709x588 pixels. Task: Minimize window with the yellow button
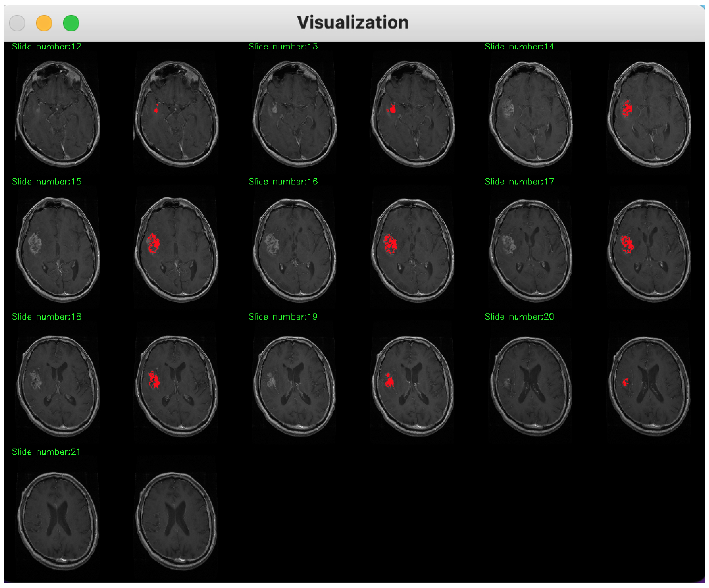click(44, 23)
